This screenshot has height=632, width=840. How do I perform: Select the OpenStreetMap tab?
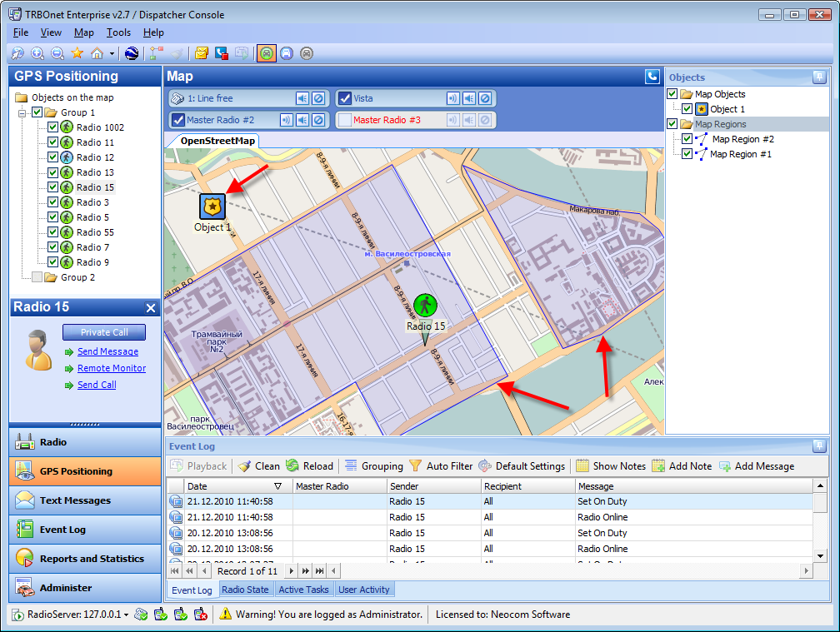(217, 141)
